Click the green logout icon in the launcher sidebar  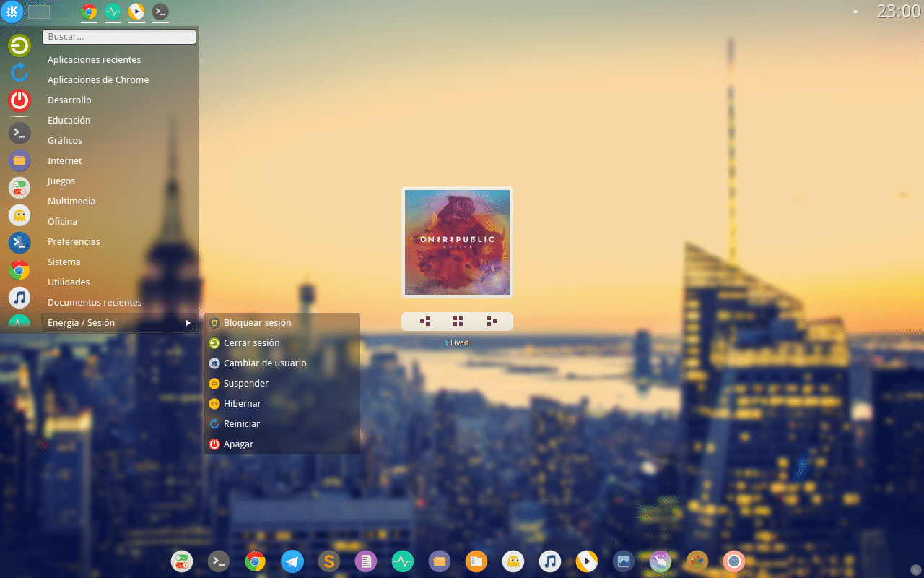click(x=19, y=46)
